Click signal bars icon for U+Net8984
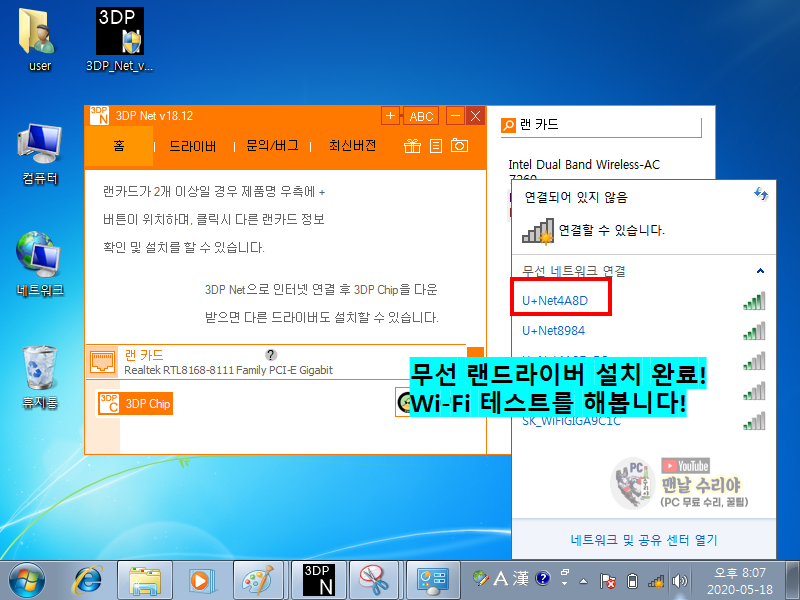 (755, 331)
